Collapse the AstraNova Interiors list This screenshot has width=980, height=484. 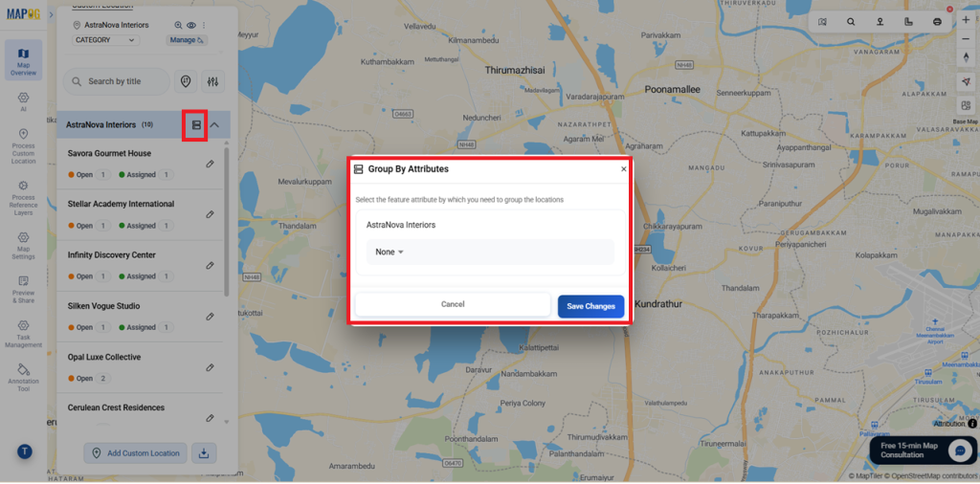(x=214, y=125)
